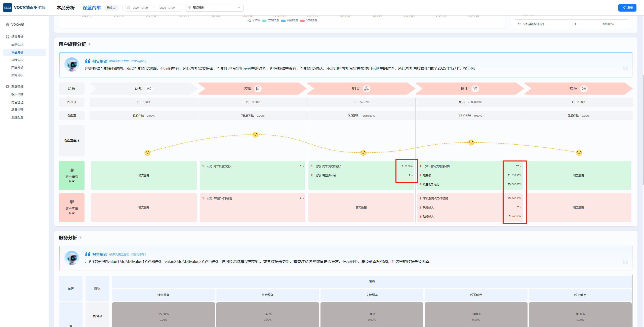Click the 选择 stage bookmark icon
Image resolution: width=644 pixels, height=327 pixels.
258,89
